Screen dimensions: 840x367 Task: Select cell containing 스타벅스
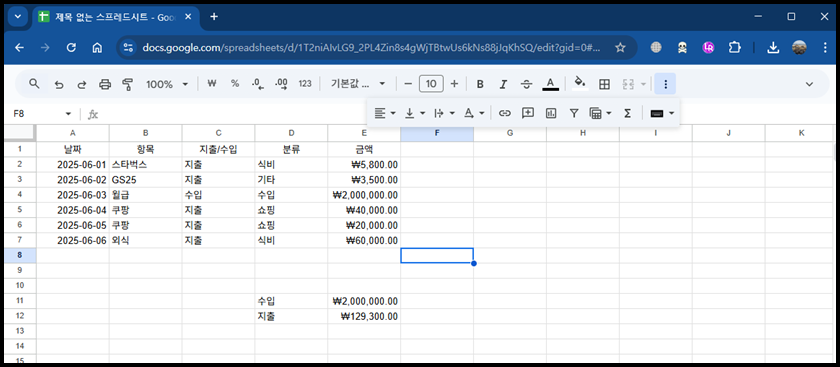coord(145,165)
